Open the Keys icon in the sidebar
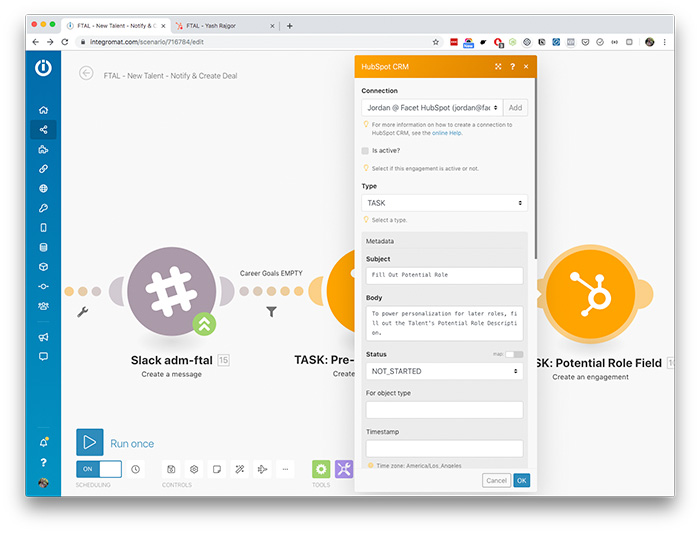The height and width of the screenshot is (533, 700). pyautogui.click(x=43, y=208)
